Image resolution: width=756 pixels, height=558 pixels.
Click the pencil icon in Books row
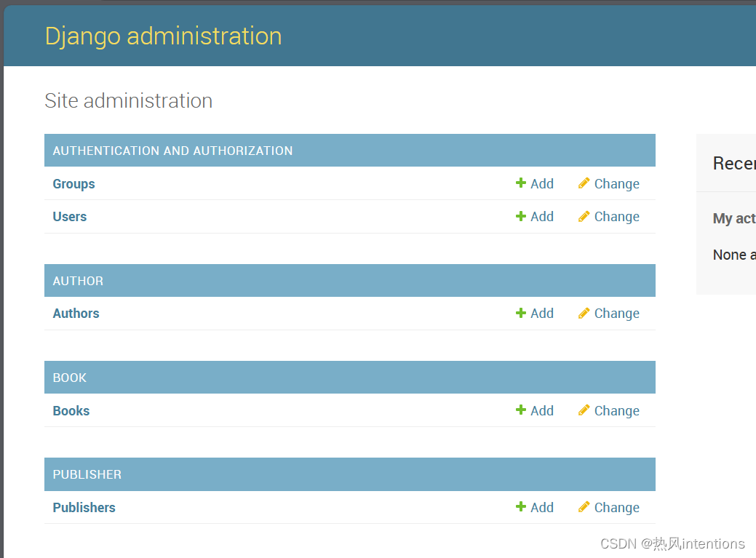(584, 410)
